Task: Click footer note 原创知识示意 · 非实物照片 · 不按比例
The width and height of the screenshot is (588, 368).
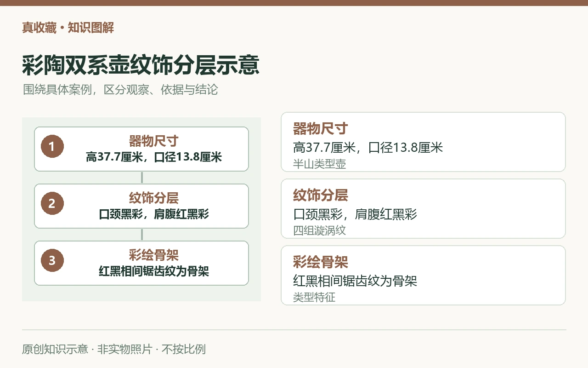Action: tap(114, 349)
